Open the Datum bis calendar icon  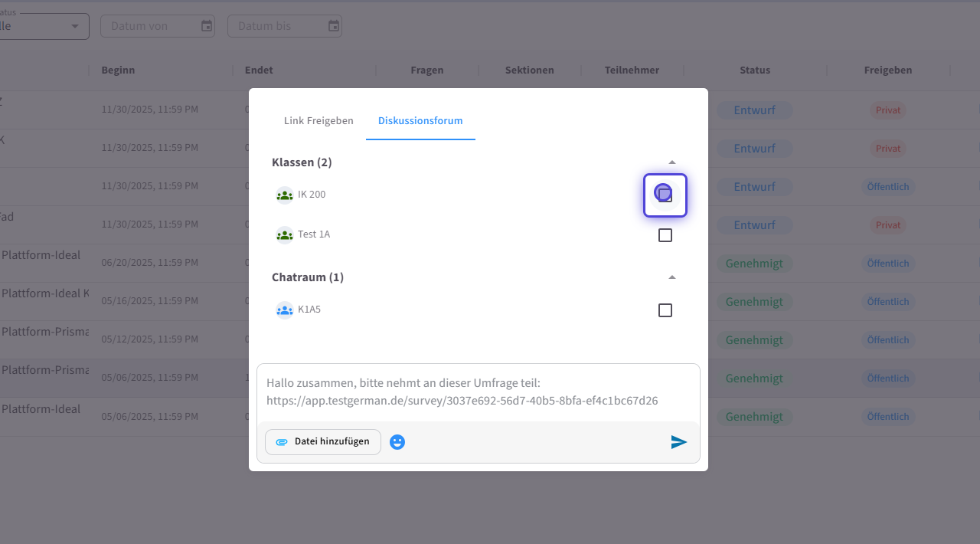pyautogui.click(x=334, y=26)
